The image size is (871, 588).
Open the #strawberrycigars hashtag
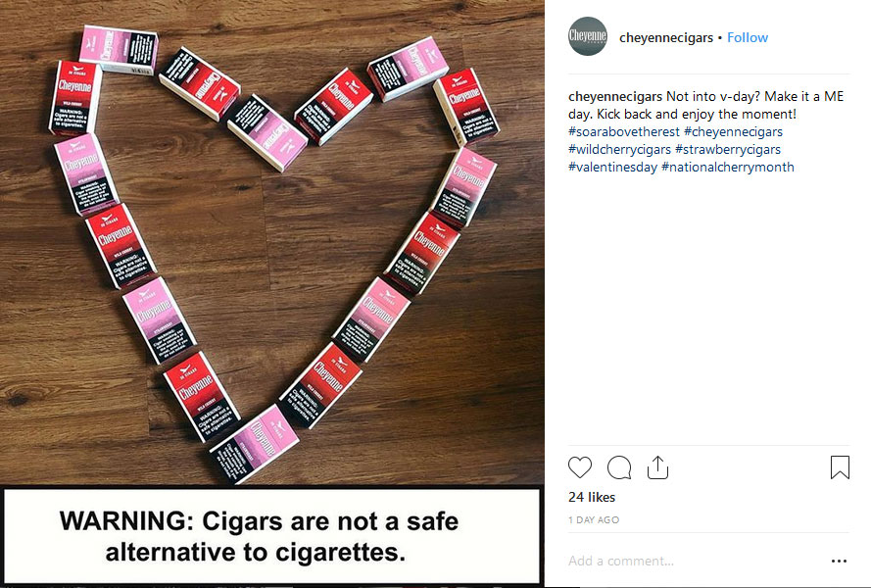point(728,150)
